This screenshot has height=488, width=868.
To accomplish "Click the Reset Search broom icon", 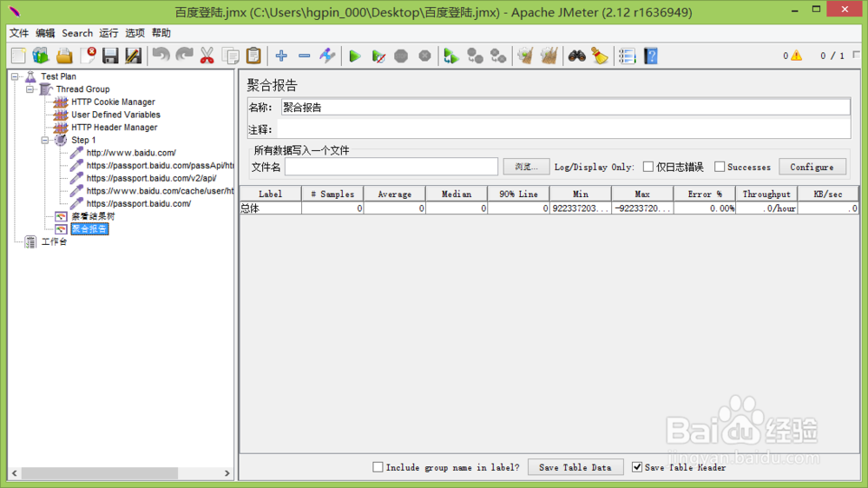I will point(600,56).
